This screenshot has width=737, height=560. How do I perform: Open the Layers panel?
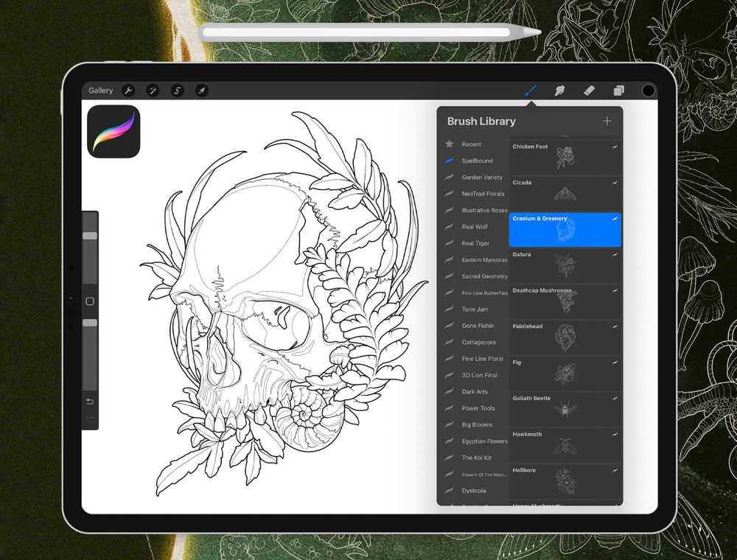point(619,91)
